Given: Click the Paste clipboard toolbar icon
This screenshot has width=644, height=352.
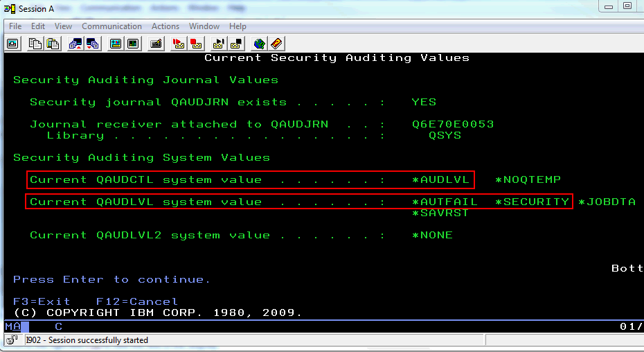Looking at the screenshot, I should pyautogui.click(x=53, y=44).
